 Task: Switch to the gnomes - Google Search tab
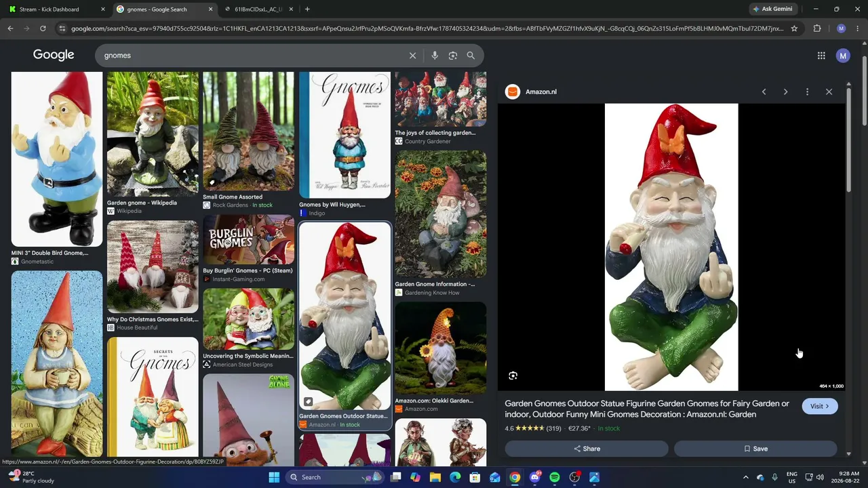point(164,9)
